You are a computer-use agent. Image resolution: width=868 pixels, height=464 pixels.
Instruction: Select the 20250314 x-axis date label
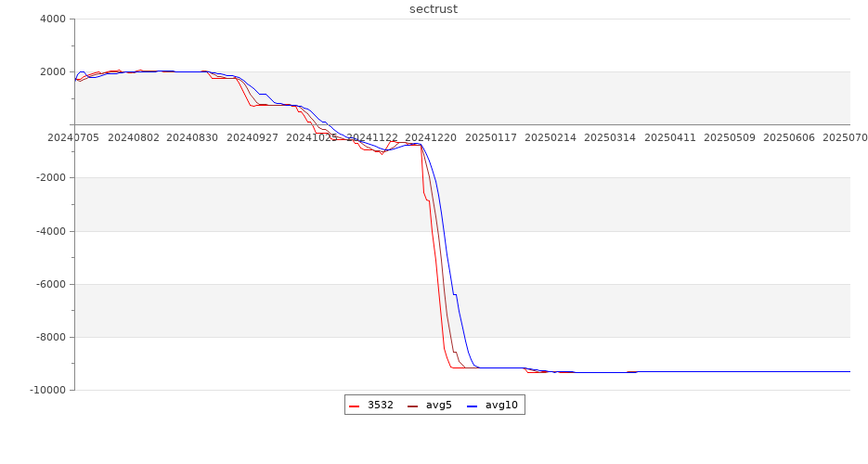(x=610, y=137)
